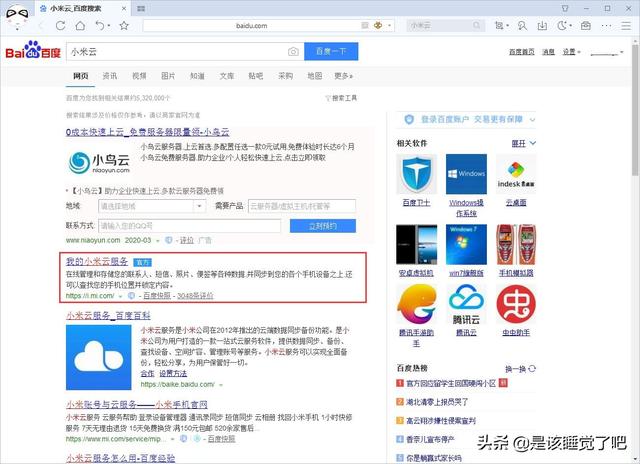Click the 需要产品 input field
The image size is (640, 464).
pyautogui.click(x=302, y=206)
